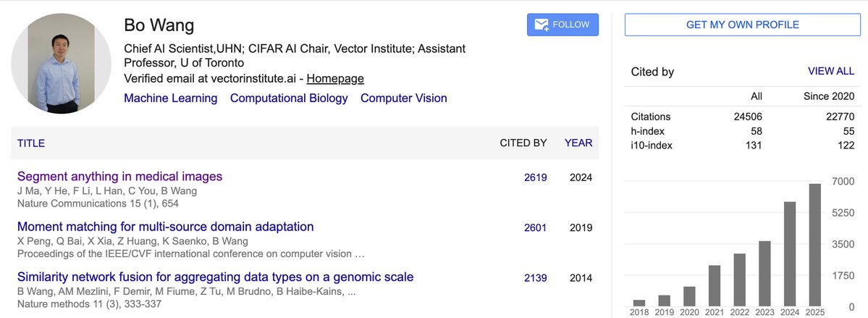Screen dimensions: 868x318
Task: Open the Similarity network fusion paper
Action: 215,277
